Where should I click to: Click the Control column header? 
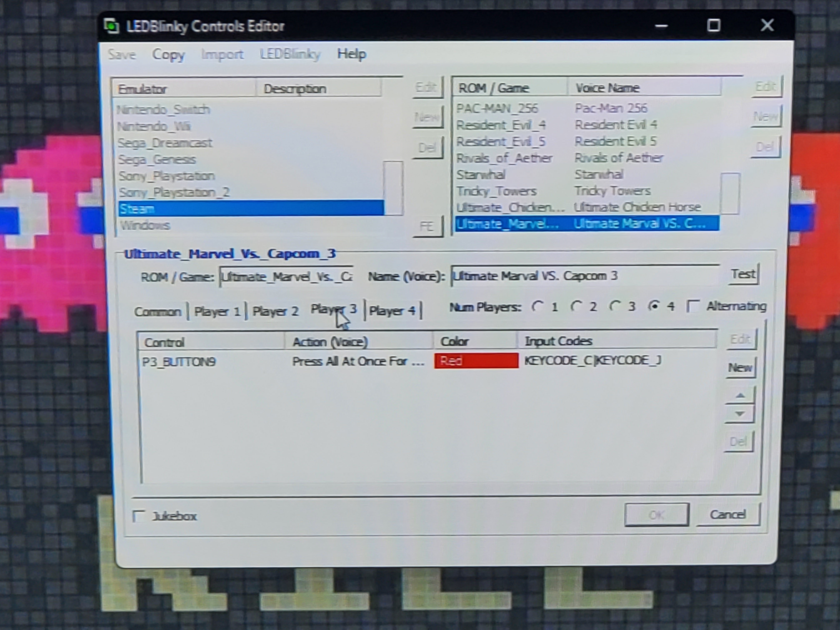211,342
